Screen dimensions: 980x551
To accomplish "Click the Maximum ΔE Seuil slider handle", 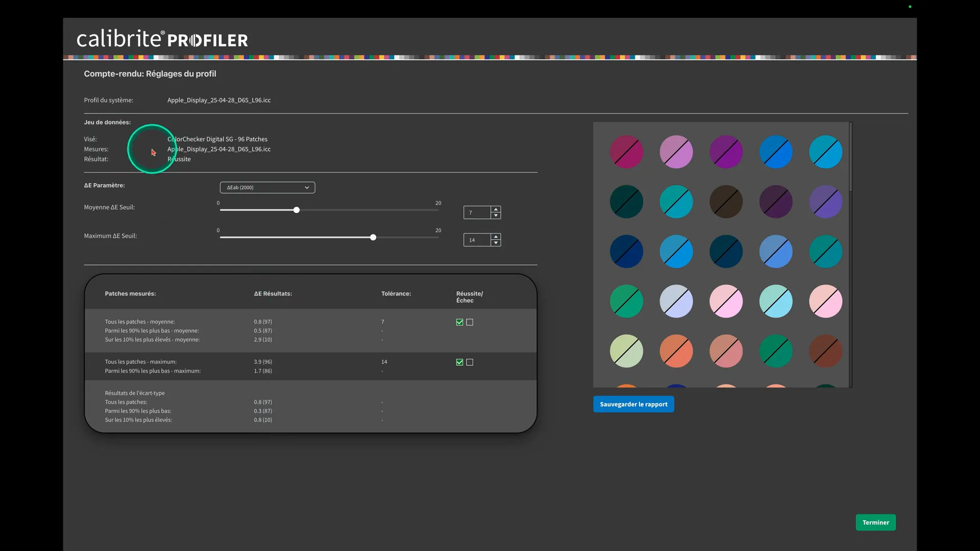I will pyautogui.click(x=373, y=238).
